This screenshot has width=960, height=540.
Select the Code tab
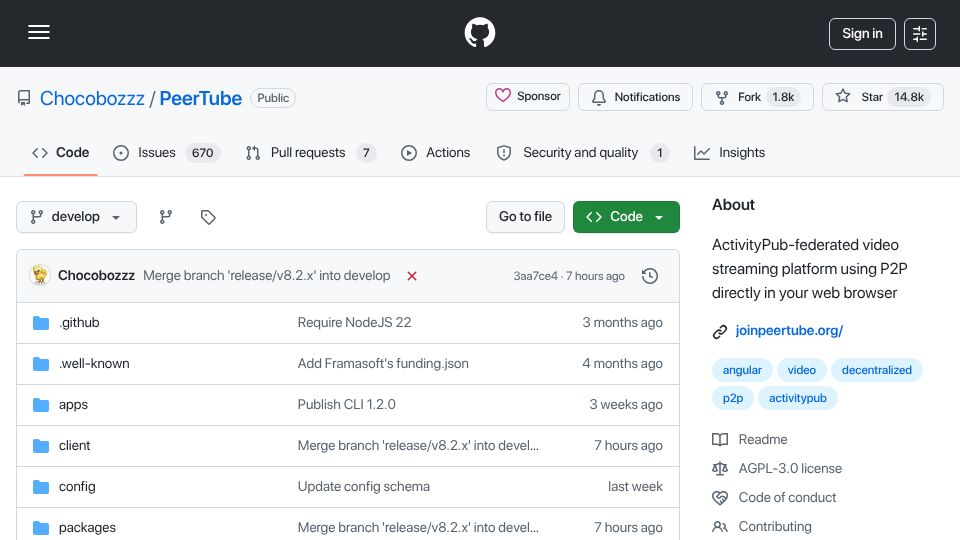tap(61, 152)
